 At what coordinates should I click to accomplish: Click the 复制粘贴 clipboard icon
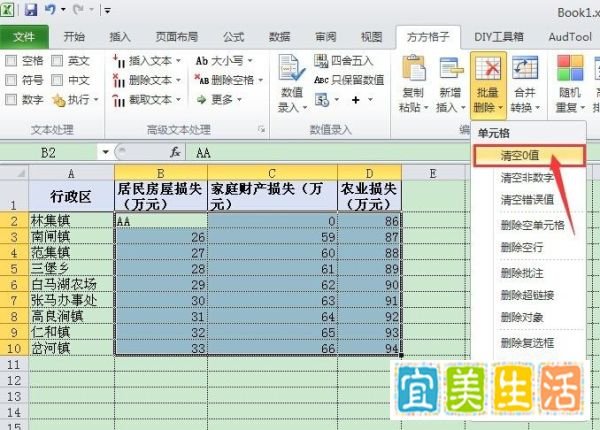click(413, 68)
